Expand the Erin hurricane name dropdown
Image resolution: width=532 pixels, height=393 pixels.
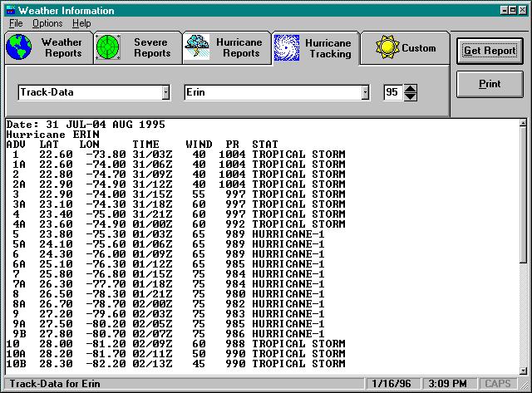click(365, 93)
